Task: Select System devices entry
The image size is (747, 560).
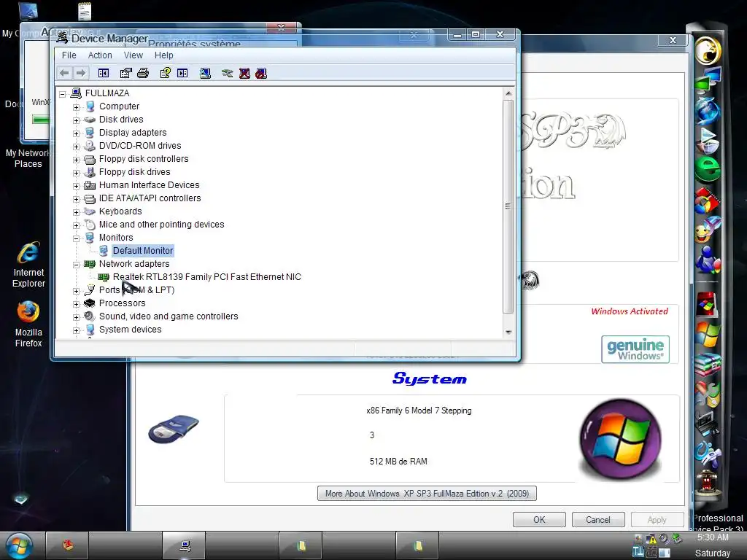Action: tap(130, 329)
